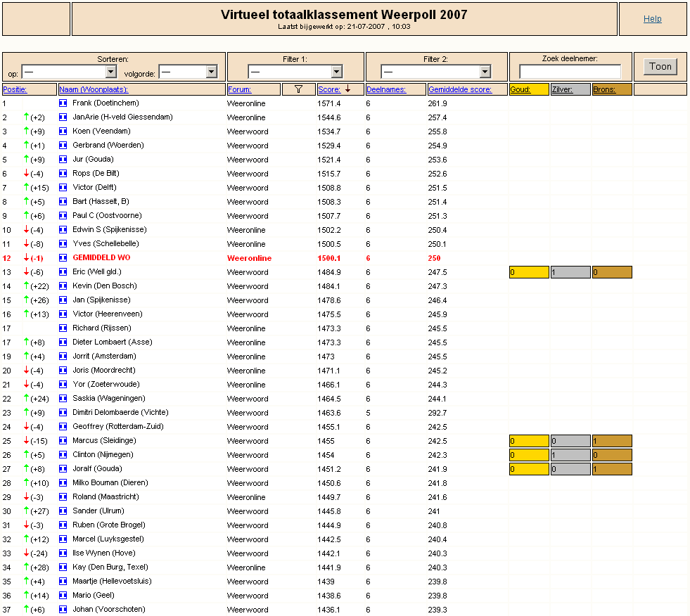Open the Filter 1 dropdown
Image resolution: width=690 pixels, height=616 pixels.
click(x=295, y=71)
